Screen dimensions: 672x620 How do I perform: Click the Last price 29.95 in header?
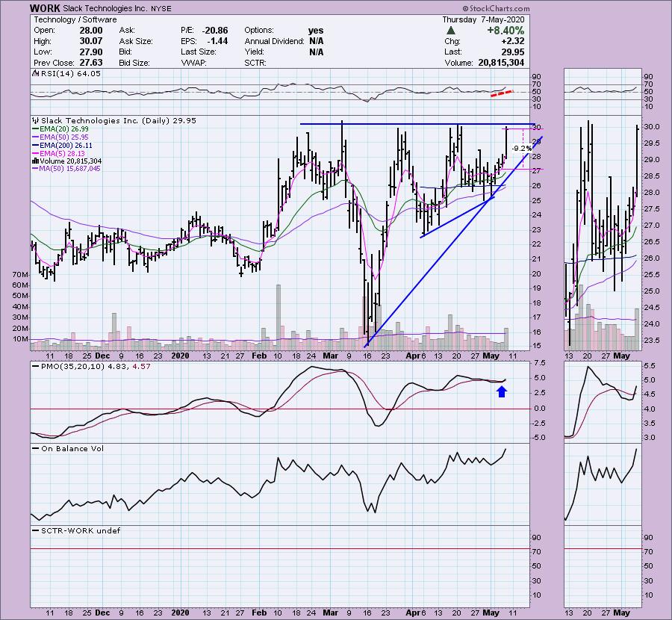(514, 52)
